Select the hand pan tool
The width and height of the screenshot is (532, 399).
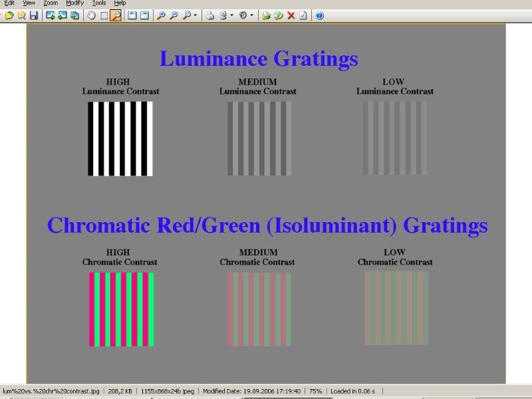click(x=91, y=15)
